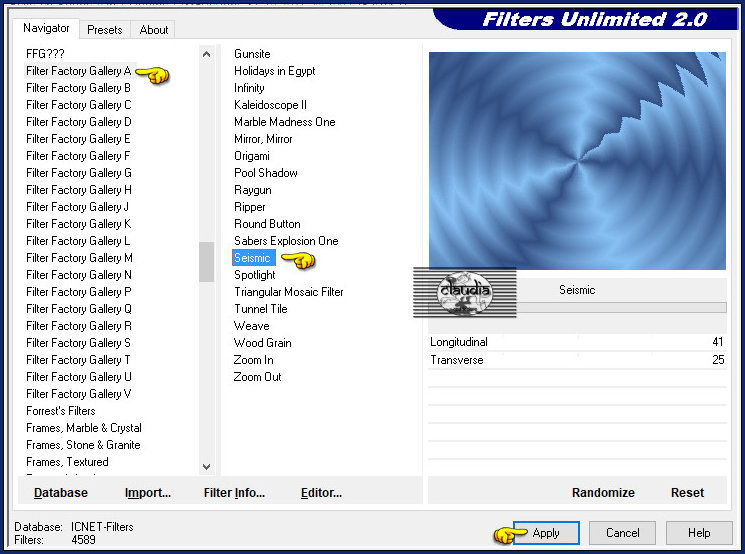Select Filter Factory Gallery D
This screenshot has height=554, width=745.
78,122
